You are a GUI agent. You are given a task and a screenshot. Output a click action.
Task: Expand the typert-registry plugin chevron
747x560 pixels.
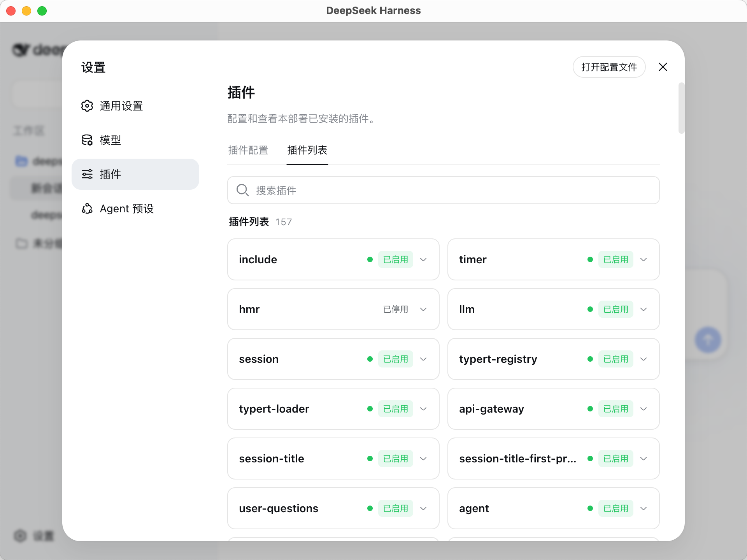click(x=644, y=359)
